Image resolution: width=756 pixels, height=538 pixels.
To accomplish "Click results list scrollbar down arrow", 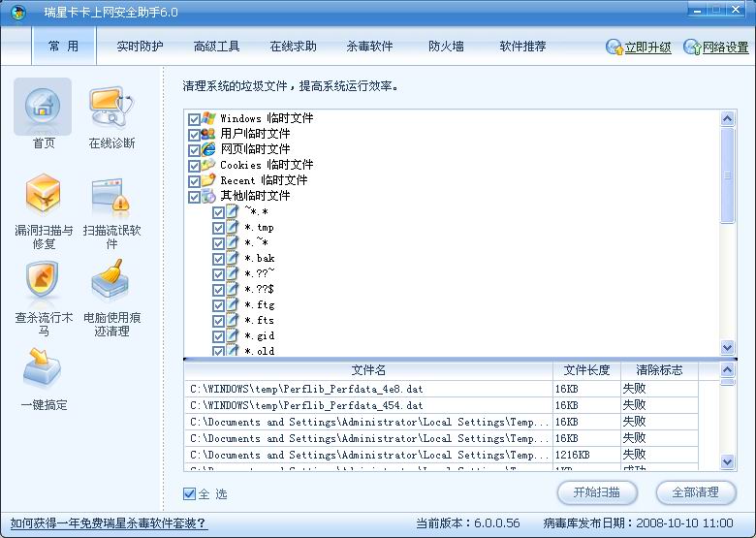I will 728,461.
